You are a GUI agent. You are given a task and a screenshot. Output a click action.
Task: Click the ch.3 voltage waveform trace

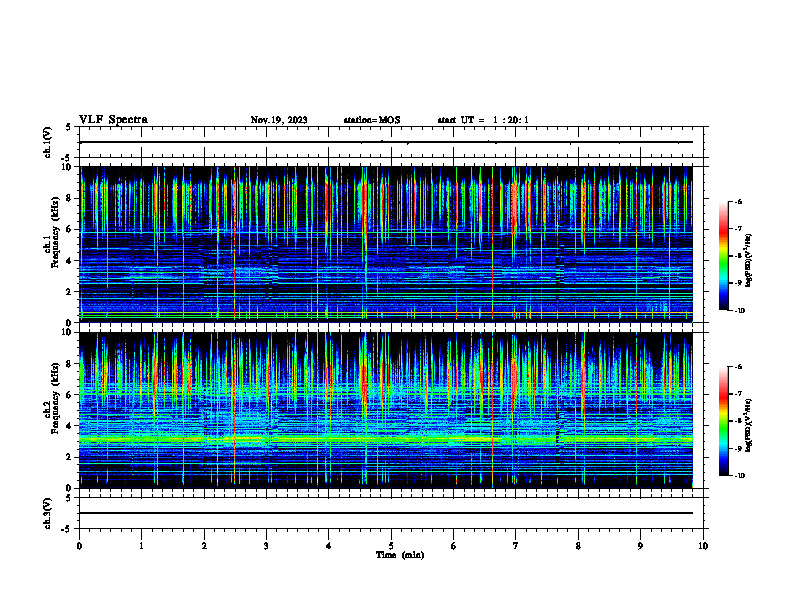[x=386, y=513]
